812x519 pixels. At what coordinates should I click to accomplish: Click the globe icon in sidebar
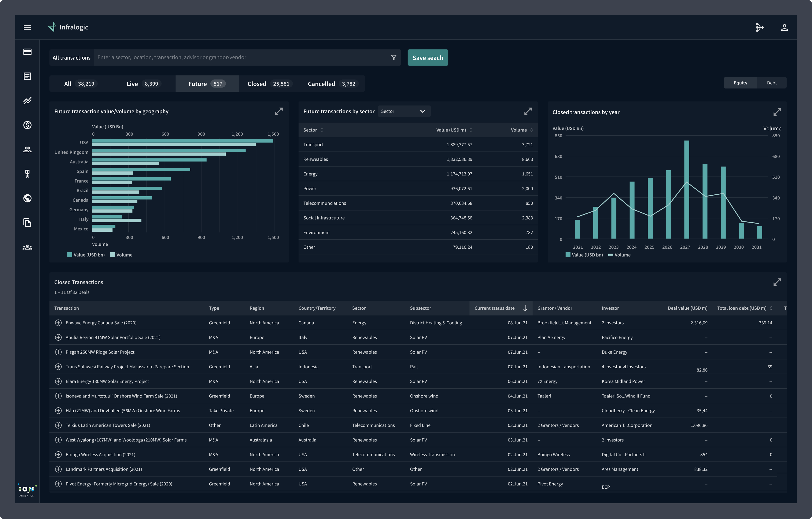click(x=27, y=198)
